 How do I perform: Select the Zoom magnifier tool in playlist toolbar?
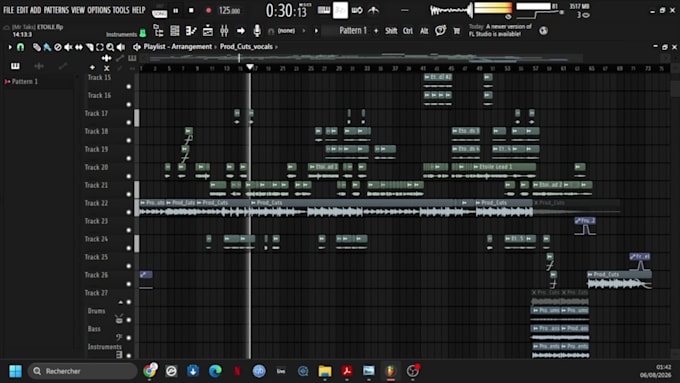pyautogui.click(x=110, y=47)
